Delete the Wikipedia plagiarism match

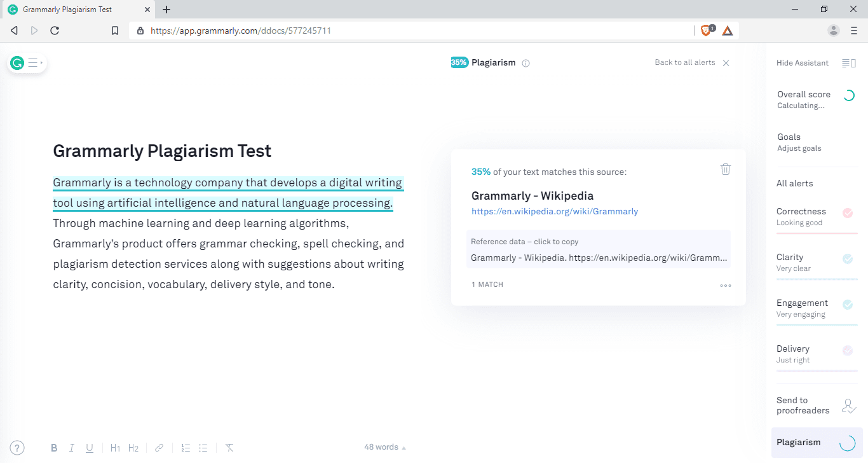click(x=726, y=169)
